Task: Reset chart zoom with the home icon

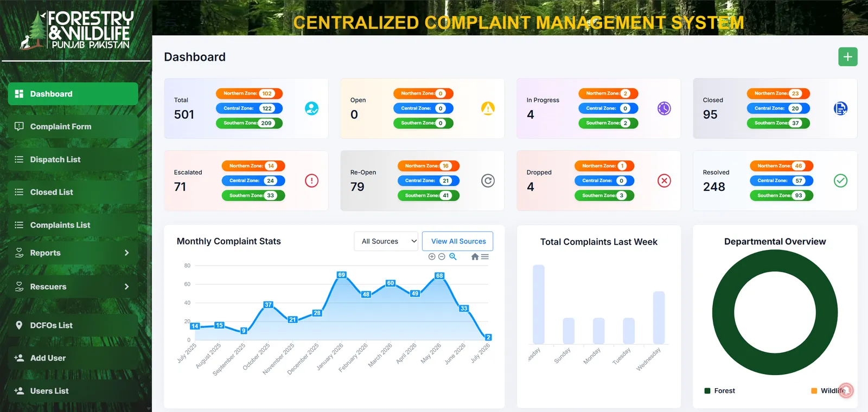Action: click(x=475, y=256)
